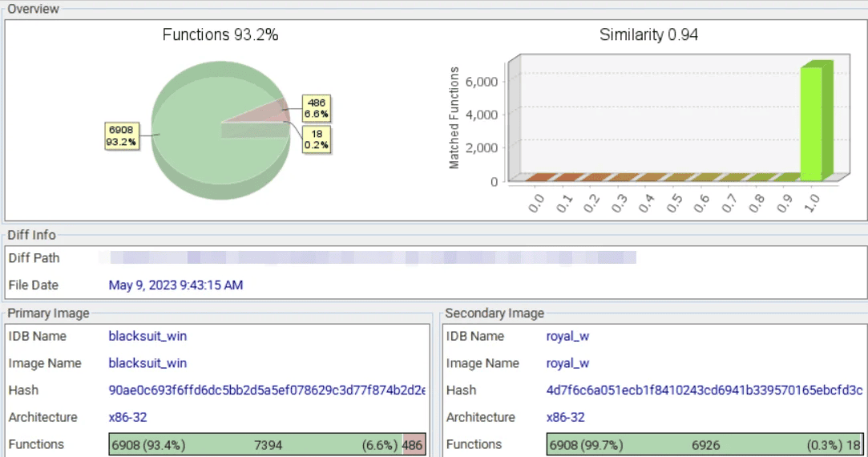This screenshot has height=457, width=868.
Task: Select the secondary hash 4d7f6c6a051e value
Action: click(x=704, y=390)
